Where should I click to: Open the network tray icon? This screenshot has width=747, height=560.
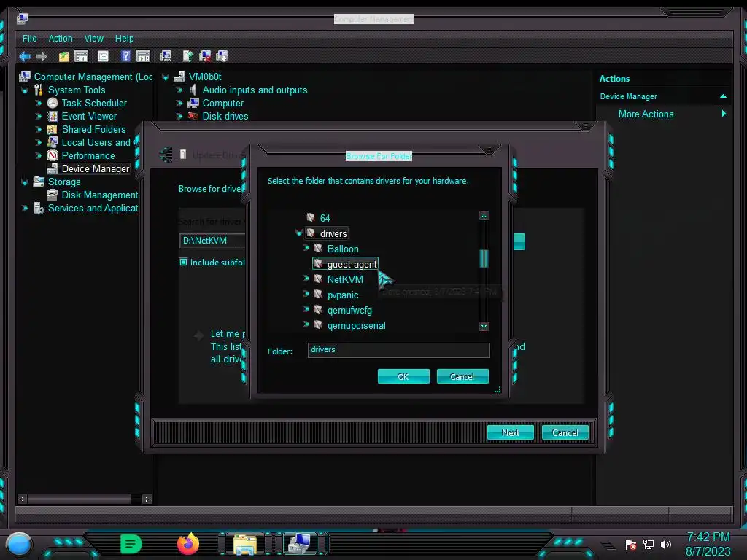pos(649,544)
